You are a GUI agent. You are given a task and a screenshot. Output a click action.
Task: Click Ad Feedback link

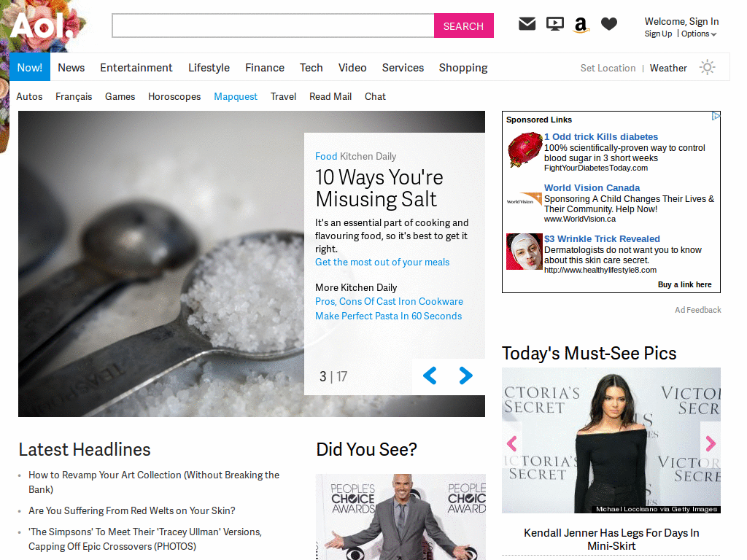pos(698,310)
